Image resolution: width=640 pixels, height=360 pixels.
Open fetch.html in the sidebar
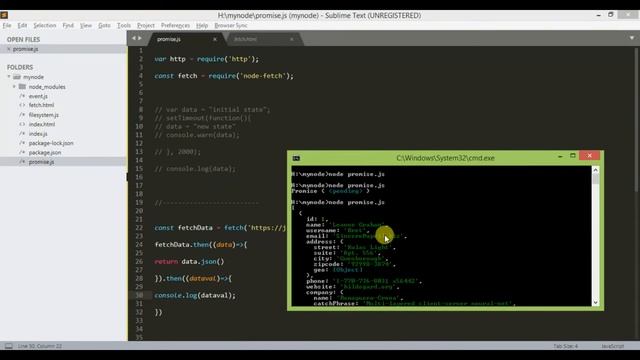tap(41, 105)
